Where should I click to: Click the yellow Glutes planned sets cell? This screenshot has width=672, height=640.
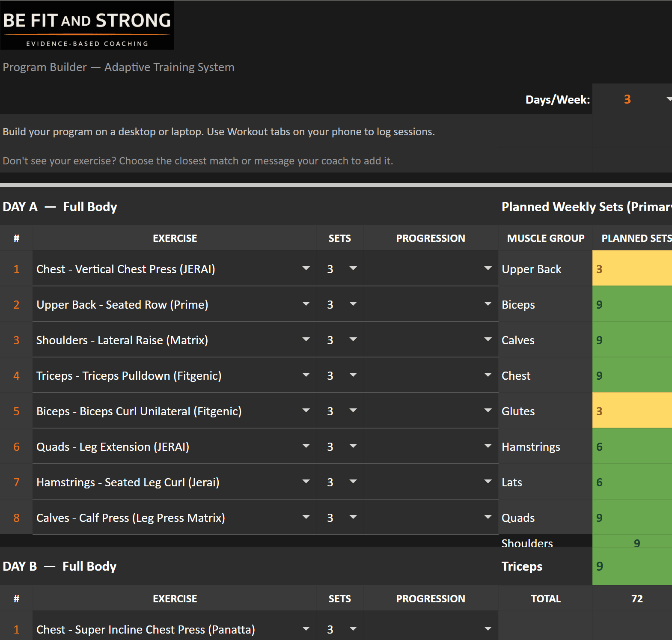(632, 411)
